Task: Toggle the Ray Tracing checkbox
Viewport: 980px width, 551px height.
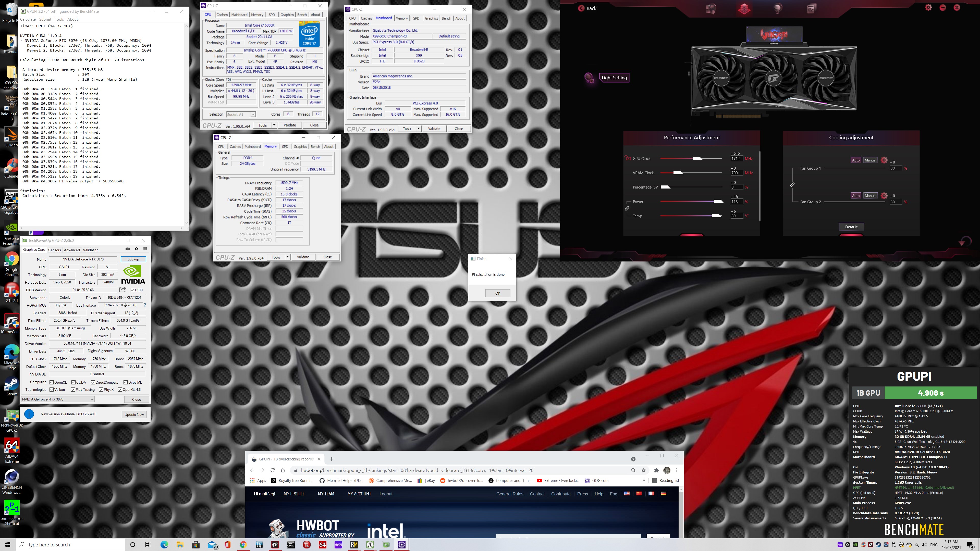Action: coord(73,389)
